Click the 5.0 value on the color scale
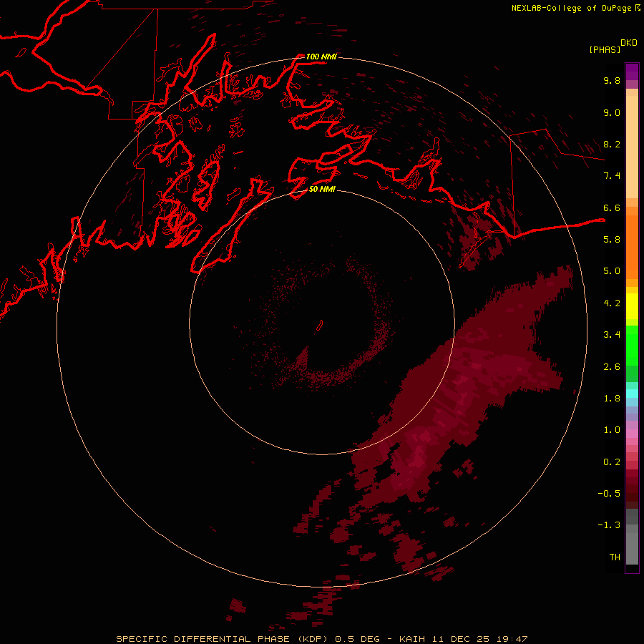 click(612, 271)
